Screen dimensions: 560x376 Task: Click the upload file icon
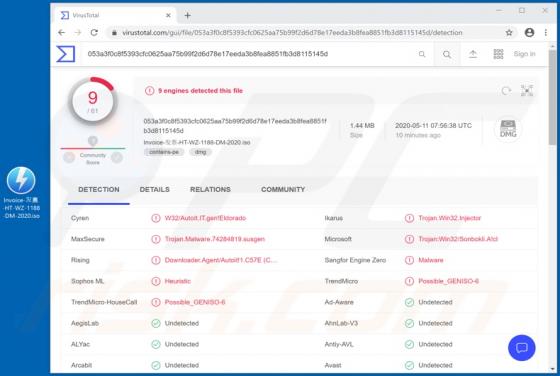473,54
